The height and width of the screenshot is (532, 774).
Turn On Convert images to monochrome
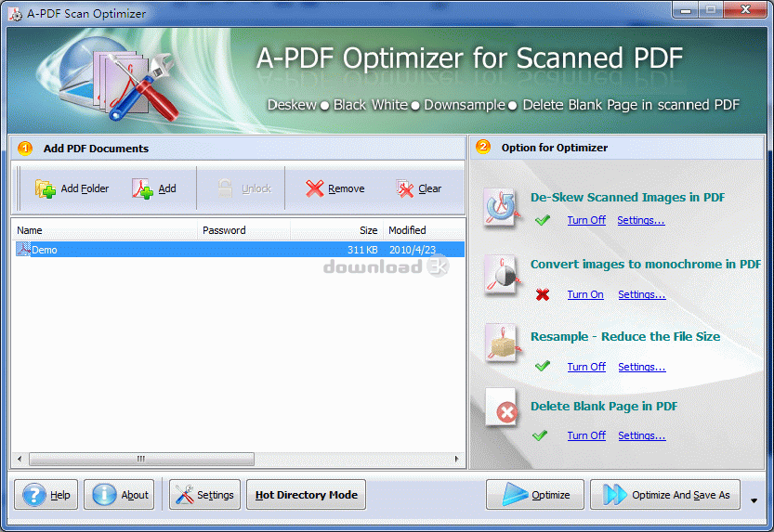click(585, 294)
